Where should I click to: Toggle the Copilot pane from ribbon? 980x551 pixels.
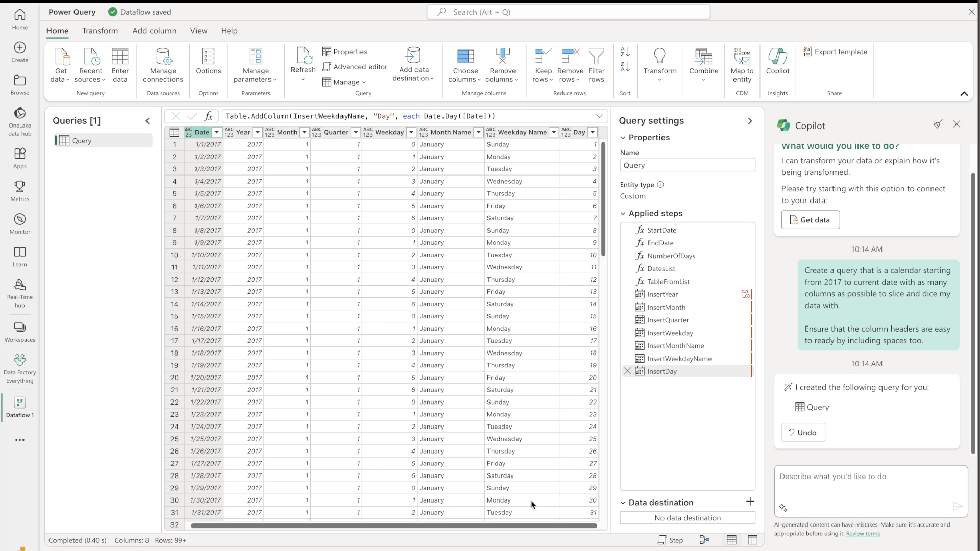point(777,61)
